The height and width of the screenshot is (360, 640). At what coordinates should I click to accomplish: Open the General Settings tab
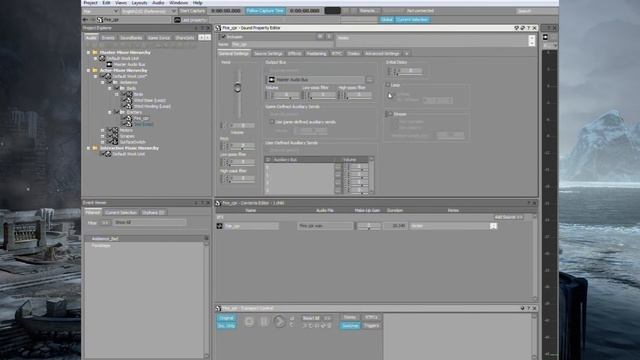tap(234, 53)
